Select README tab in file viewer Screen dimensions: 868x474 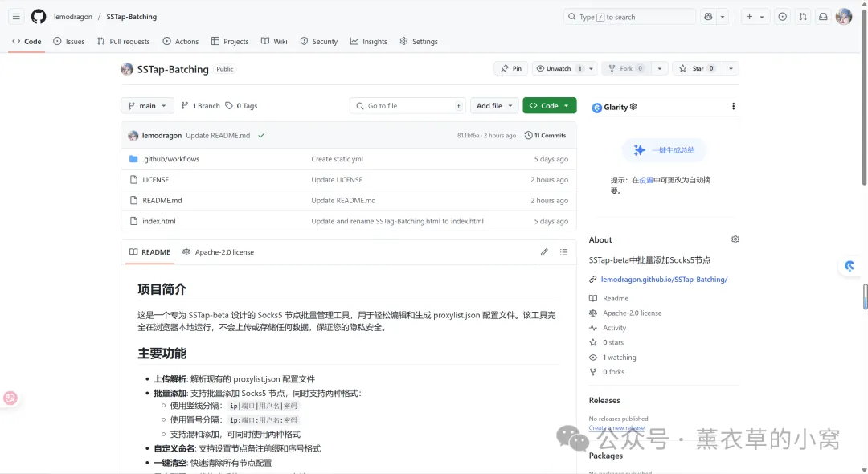(x=149, y=251)
